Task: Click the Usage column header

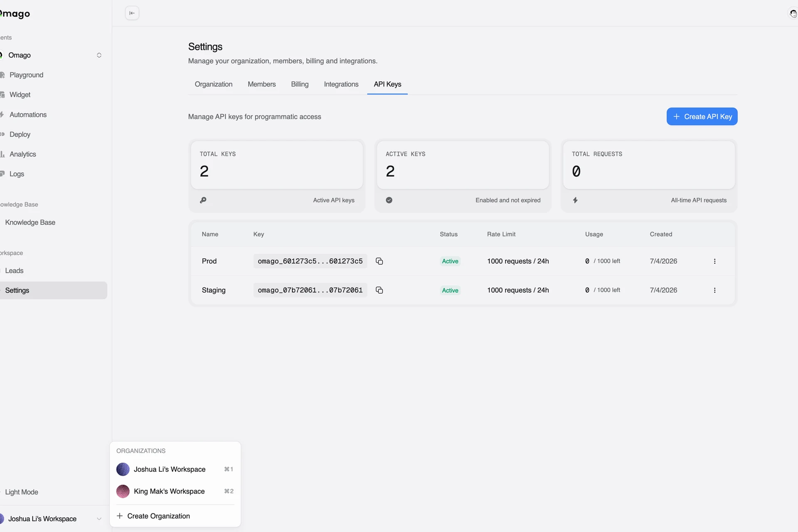Action: point(594,234)
